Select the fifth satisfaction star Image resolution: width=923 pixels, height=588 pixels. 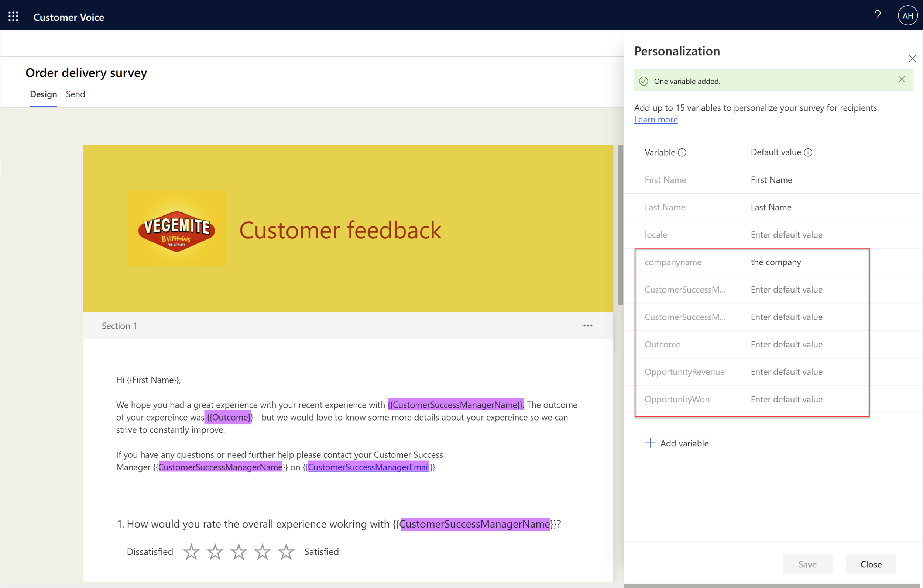pyautogui.click(x=286, y=551)
